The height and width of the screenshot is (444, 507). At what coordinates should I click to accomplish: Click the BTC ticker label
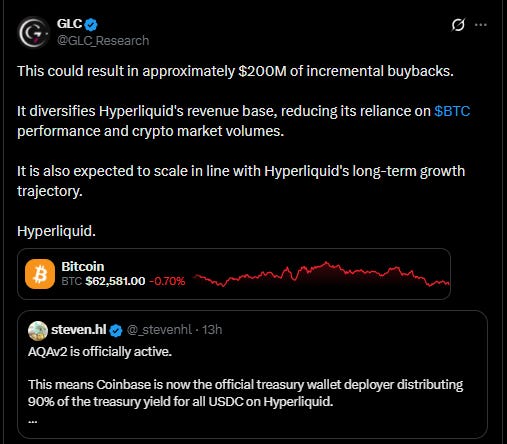click(72, 281)
